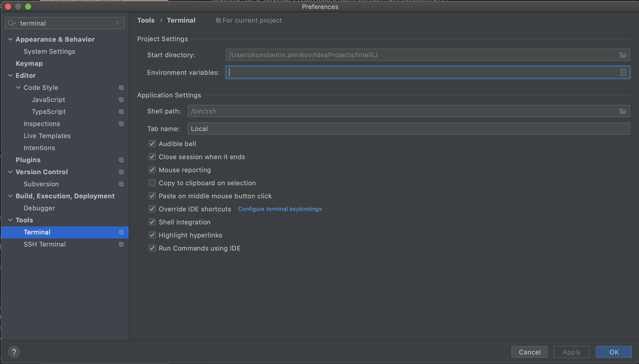This screenshot has width=639, height=364.
Task: Click Tools in the breadcrumb header
Action: (x=146, y=20)
